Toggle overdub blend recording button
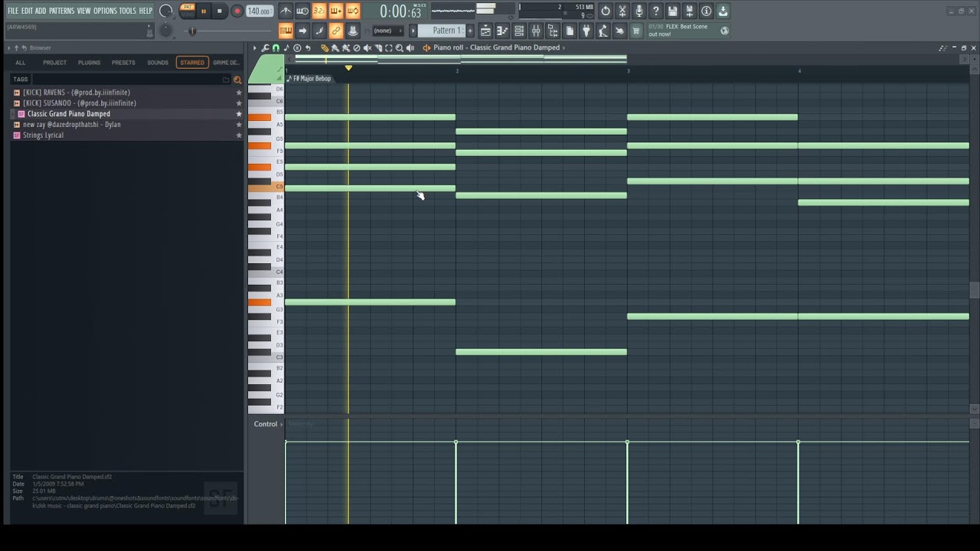Viewport: 980px width, 551px height. (336, 11)
